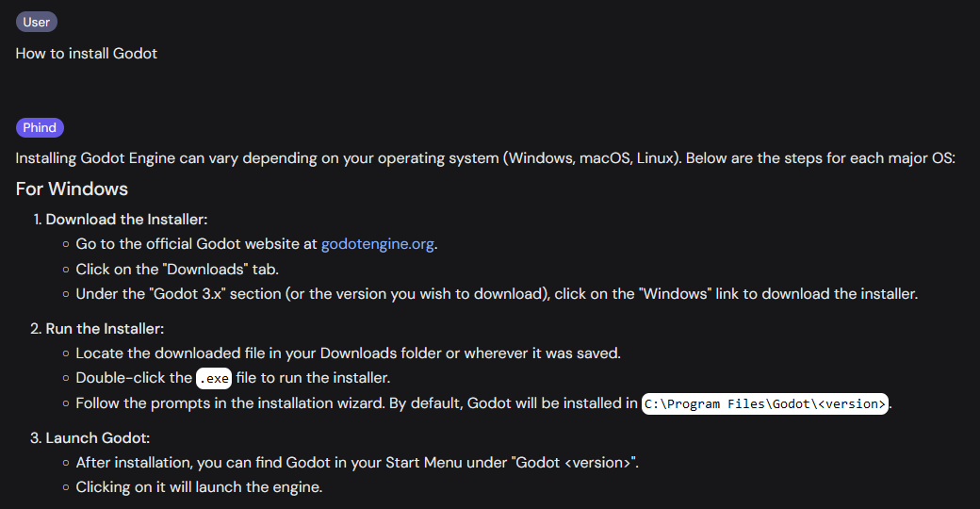Click the "Go to the official Godot website" text
The height and width of the screenshot is (509, 980).
(x=197, y=244)
